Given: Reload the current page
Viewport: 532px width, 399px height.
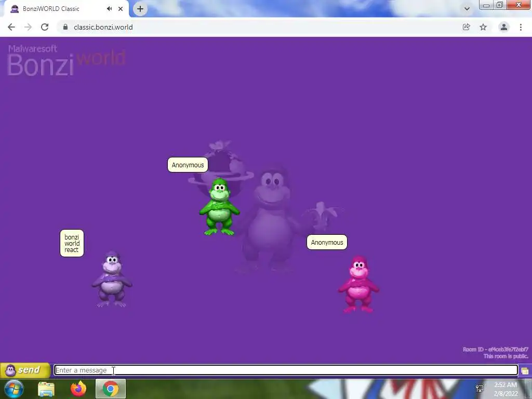Looking at the screenshot, I should [45, 27].
